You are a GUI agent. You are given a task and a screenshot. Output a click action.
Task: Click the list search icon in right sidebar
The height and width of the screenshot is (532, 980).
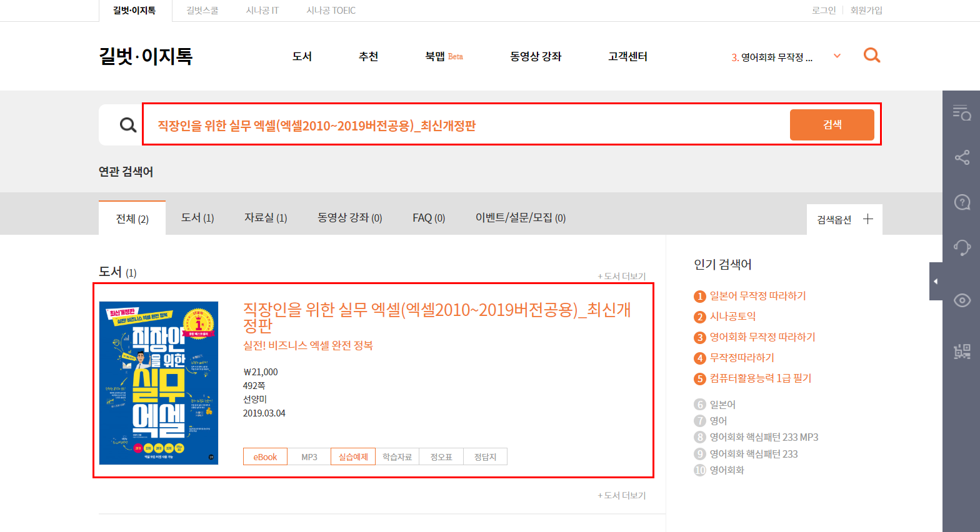961,113
